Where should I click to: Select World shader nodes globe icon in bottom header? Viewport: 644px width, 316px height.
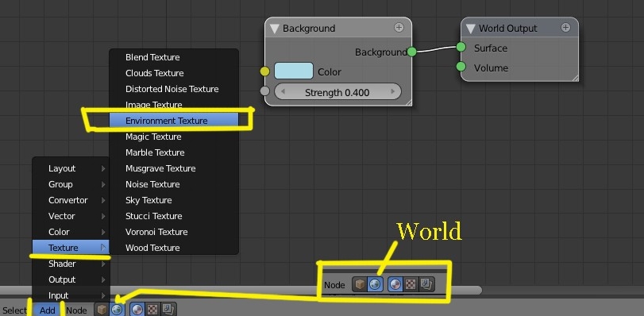click(x=117, y=310)
